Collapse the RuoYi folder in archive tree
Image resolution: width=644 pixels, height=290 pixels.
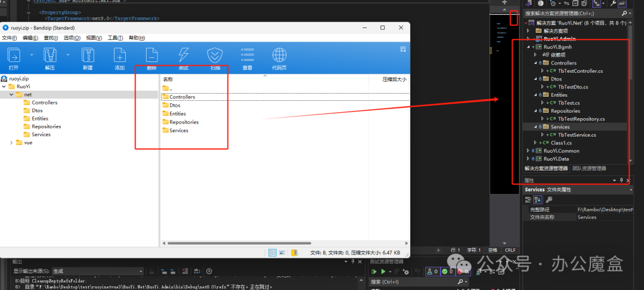(4, 87)
